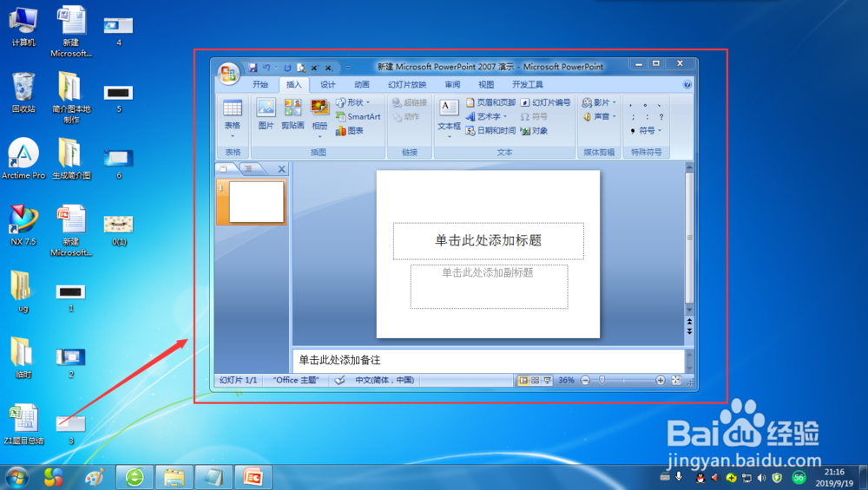Select the 插入 ribbon tab
The image size is (868, 490).
294,85
